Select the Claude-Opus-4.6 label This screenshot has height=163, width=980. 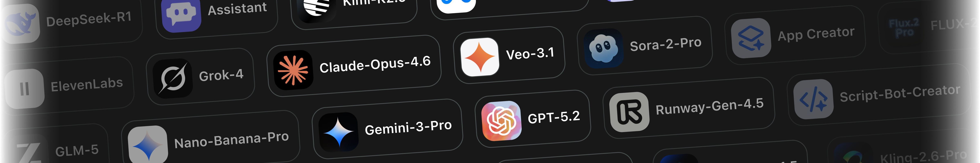coord(375,64)
